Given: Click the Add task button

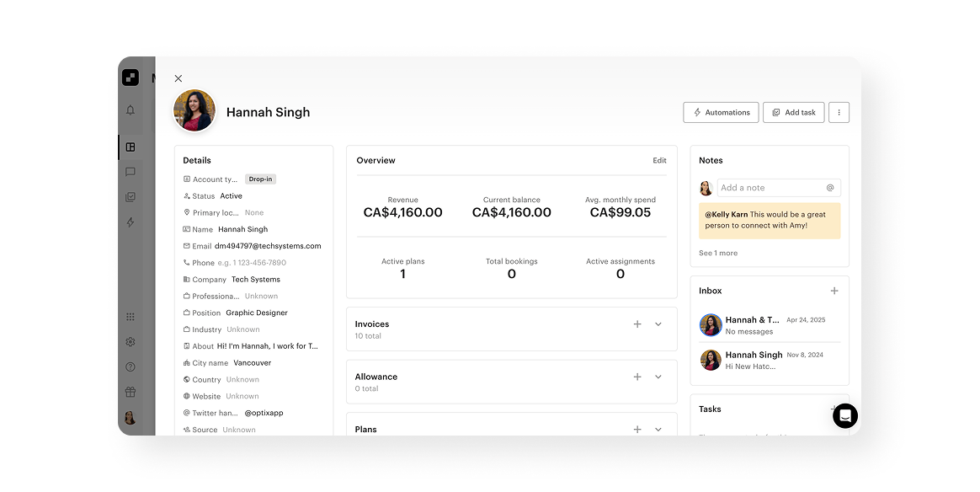Looking at the screenshot, I should click(x=793, y=112).
